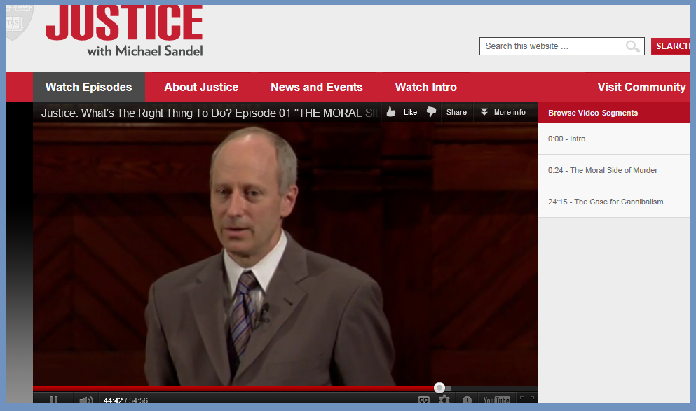Click thumbs down dislike icon

tap(431, 112)
